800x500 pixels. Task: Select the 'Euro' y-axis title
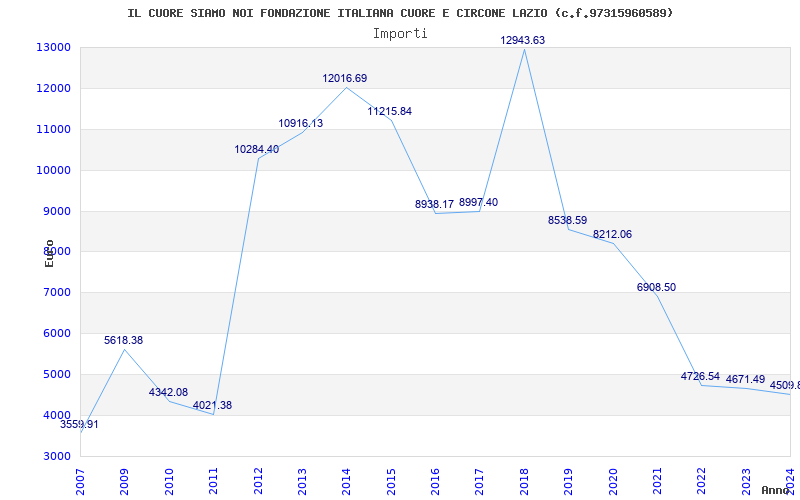pyautogui.click(x=49, y=253)
